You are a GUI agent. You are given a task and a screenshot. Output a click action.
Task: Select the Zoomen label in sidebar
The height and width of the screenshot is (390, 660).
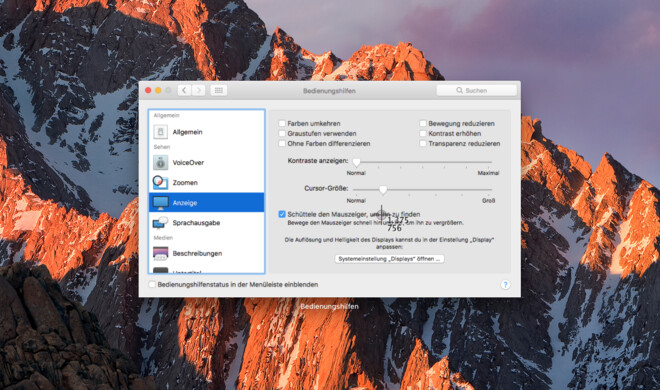185,183
